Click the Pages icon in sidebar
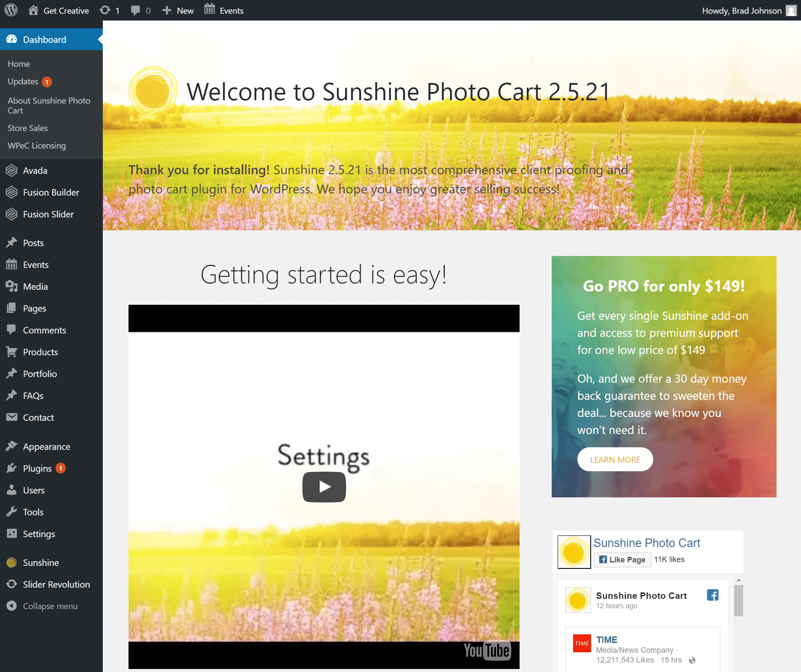 pos(12,308)
